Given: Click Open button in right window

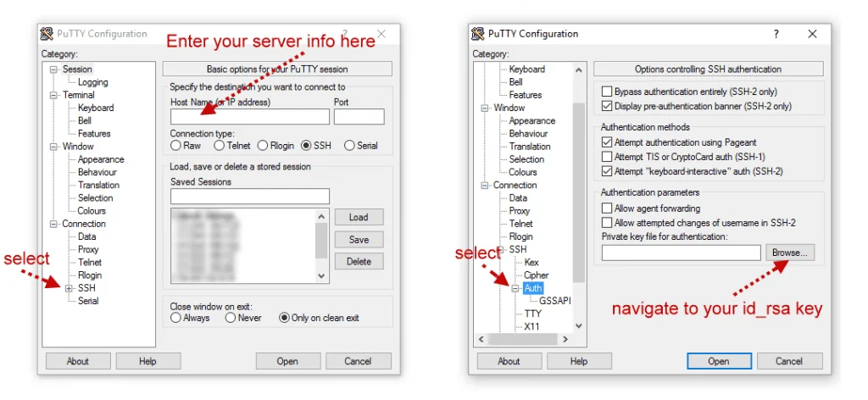Looking at the screenshot, I should click(x=719, y=361).
